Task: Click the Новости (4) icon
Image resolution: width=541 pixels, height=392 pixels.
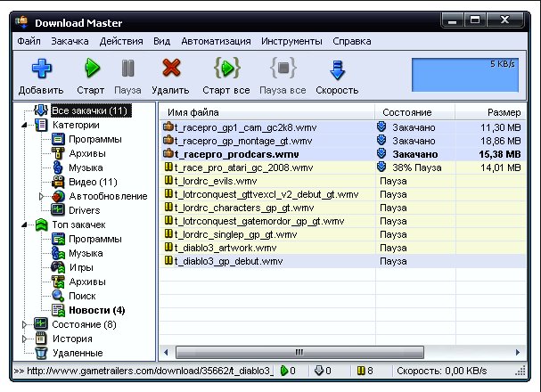Action: [58, 310]
